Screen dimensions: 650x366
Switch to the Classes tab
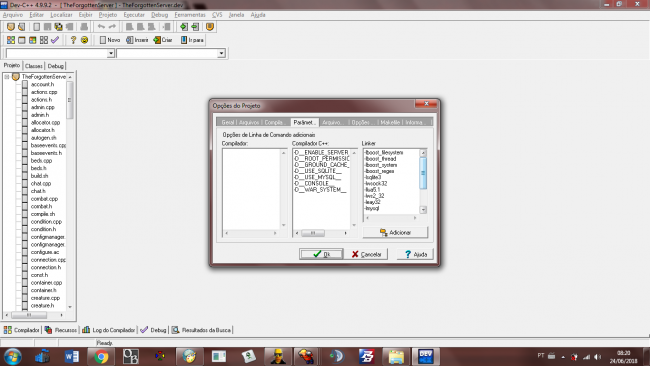coord(34,66)
